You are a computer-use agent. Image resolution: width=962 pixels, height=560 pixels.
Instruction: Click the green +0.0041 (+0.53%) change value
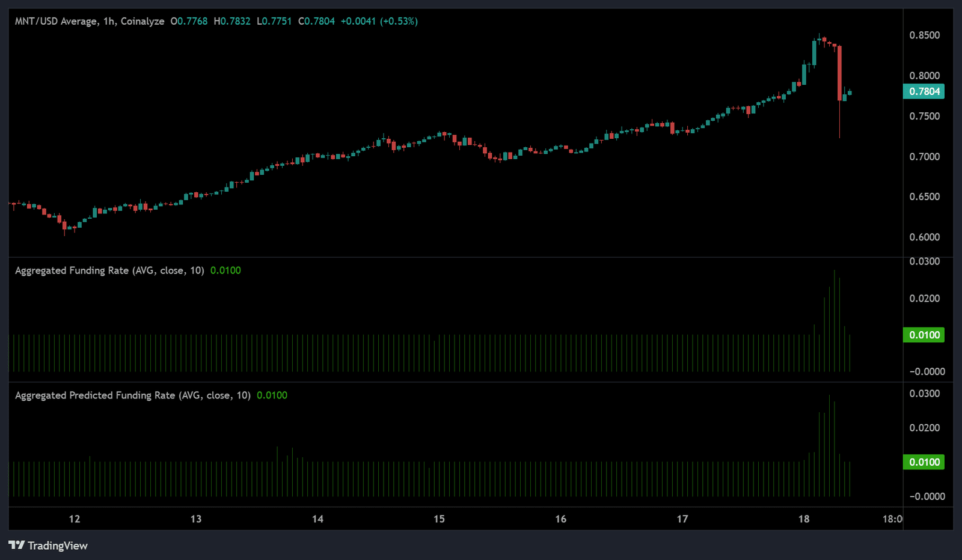tap(379, 21)
